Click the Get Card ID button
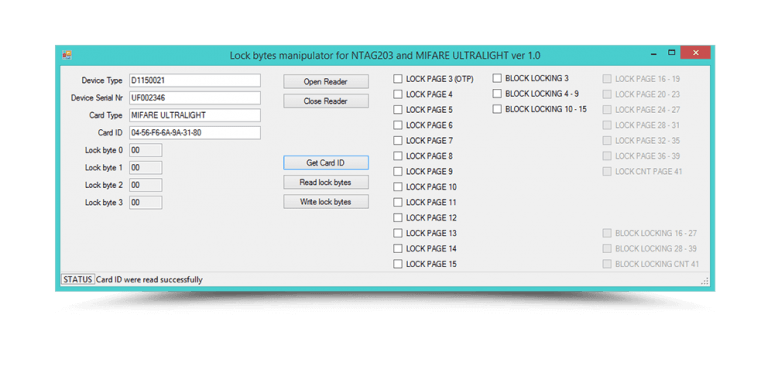The width and height of the screenshot is (768, 373). (326, 163)
